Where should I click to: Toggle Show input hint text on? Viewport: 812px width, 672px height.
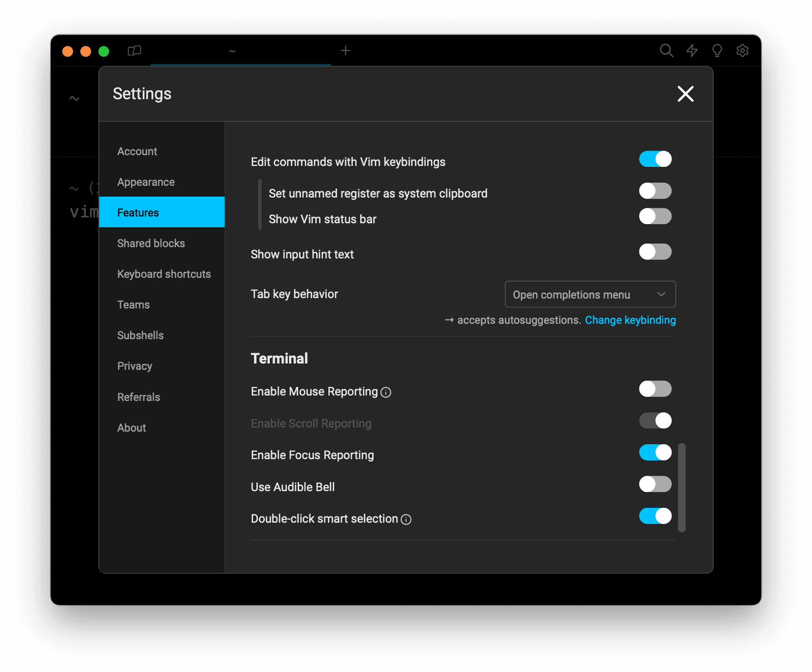tap(655, 252)
